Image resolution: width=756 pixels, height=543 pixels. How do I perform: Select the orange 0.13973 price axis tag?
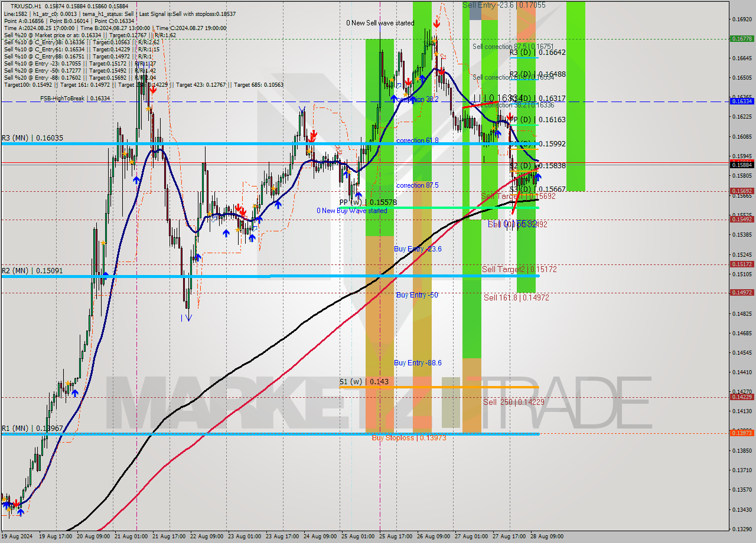point(741,433)
